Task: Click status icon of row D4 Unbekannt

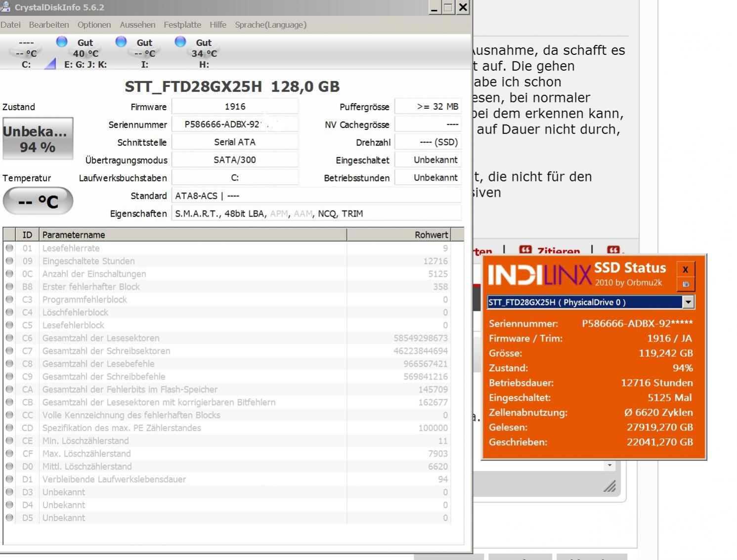Action: [9, 505]
